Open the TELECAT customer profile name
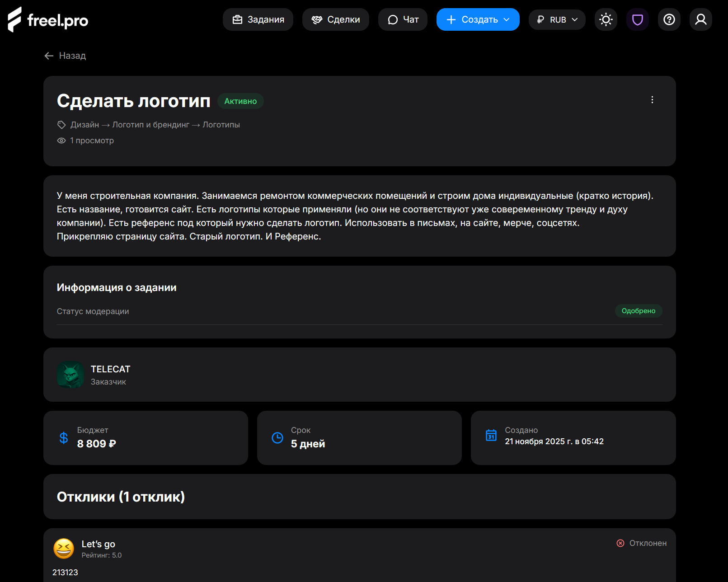The image size is (728, 582). coord(110,369)
